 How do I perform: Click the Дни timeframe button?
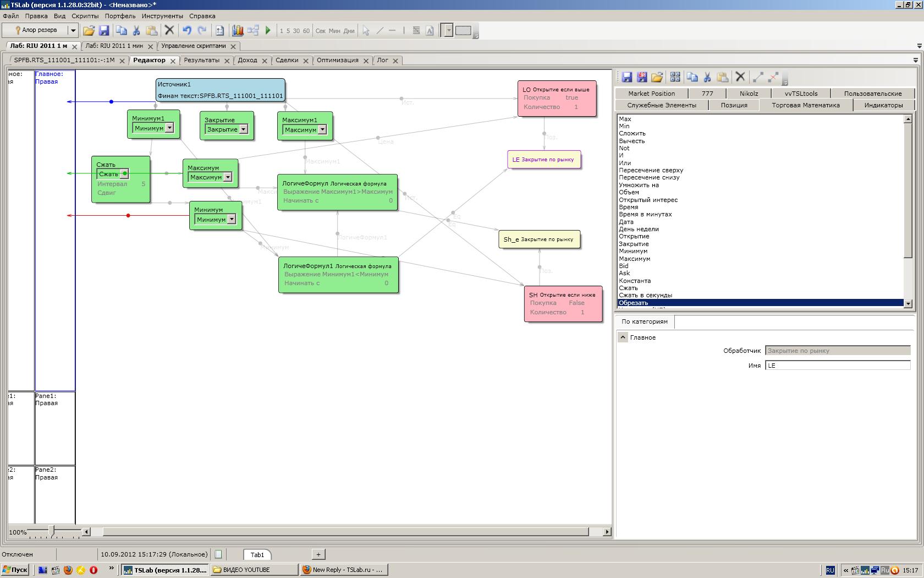[x=349, y=31]
